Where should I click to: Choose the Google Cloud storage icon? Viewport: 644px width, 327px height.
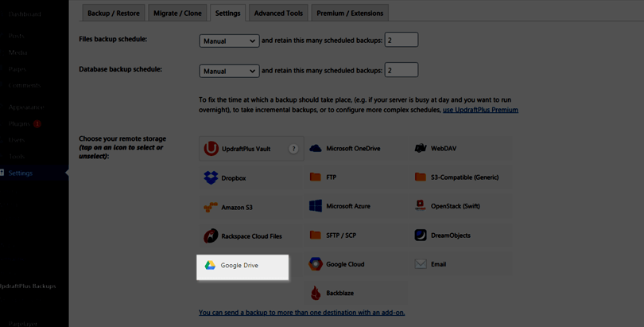point(316,264)
